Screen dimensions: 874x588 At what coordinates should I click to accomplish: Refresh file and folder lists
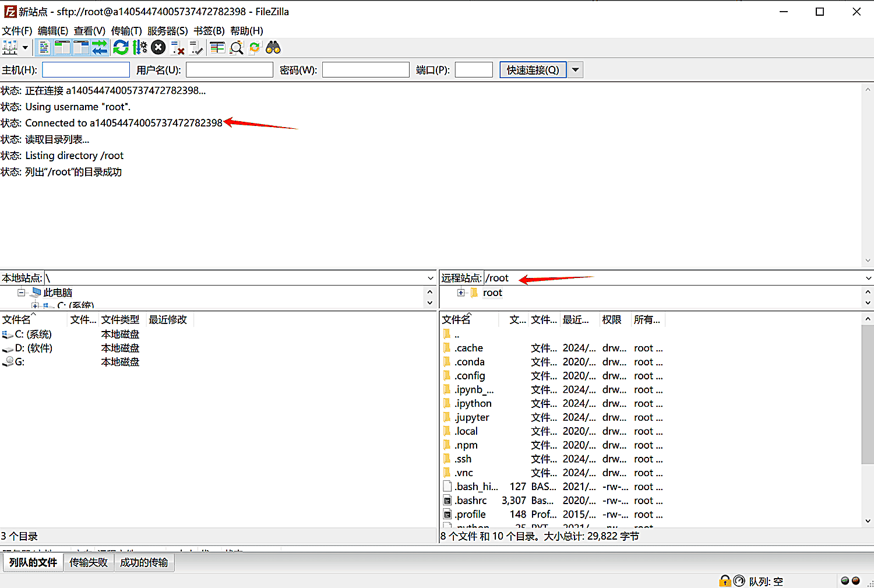pos(121,48)
